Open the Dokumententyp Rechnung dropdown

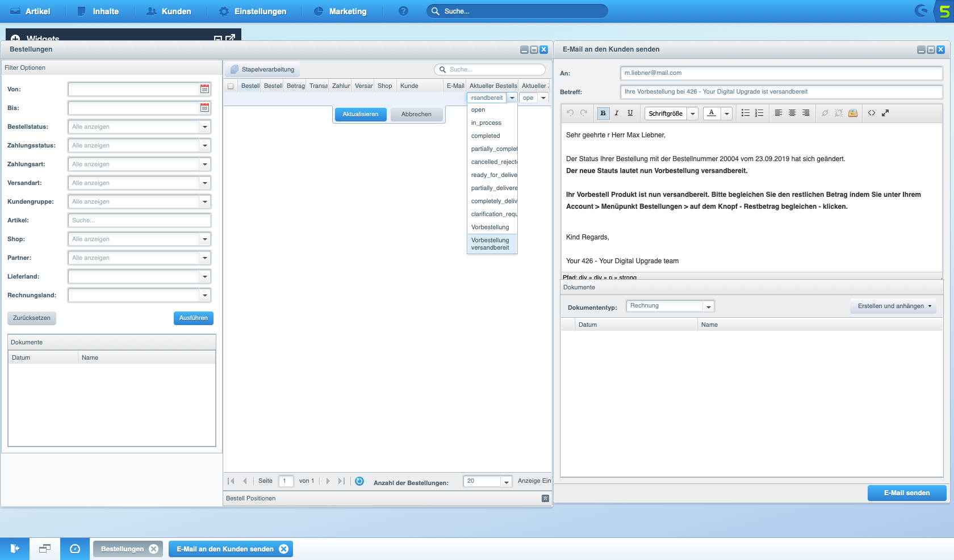[708, 306]
